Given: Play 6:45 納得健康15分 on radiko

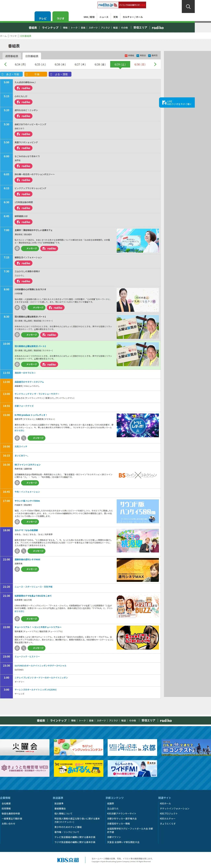Looking at the screenshot, I should (x=23, y=222).
